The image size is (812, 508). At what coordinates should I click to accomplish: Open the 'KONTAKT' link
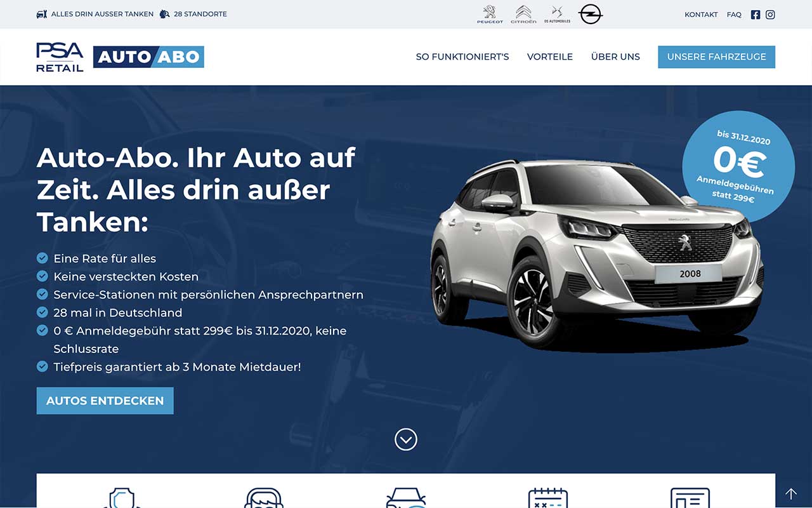[x=701, y=14]
